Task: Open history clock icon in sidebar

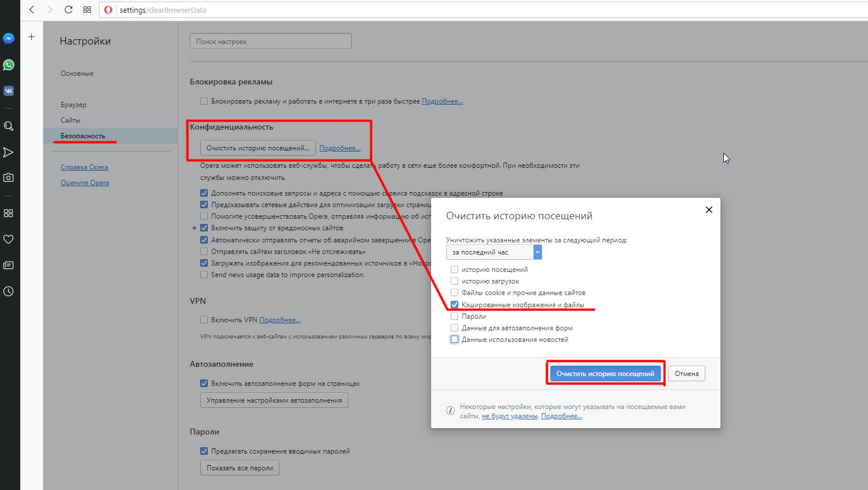Action: [9, 291]
